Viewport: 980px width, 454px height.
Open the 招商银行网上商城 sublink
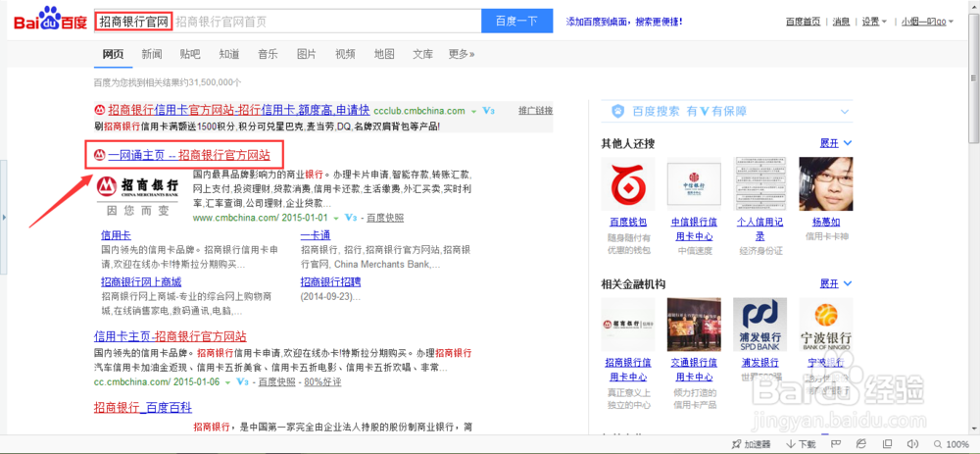(x=141, y=281)
